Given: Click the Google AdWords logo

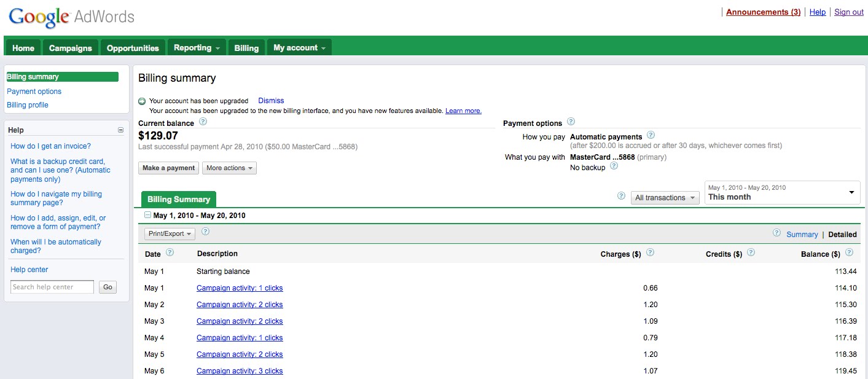Looking at the screenshot, I should [x=71, y=17].
